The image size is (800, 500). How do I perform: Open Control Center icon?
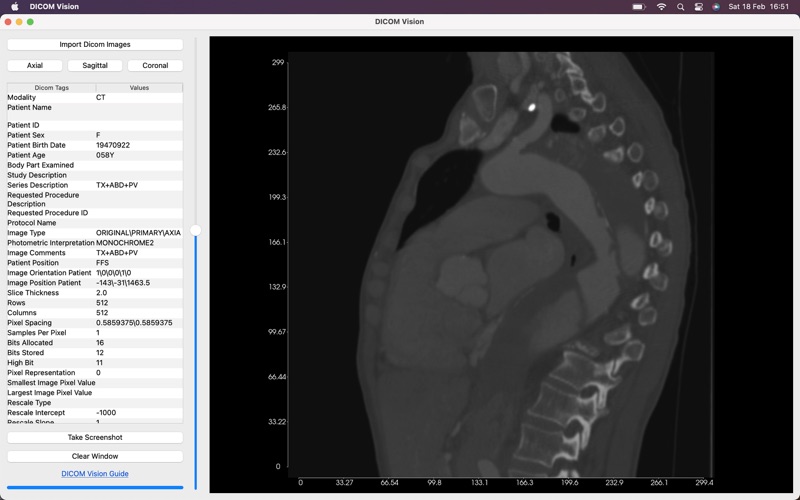coord(698,7)
